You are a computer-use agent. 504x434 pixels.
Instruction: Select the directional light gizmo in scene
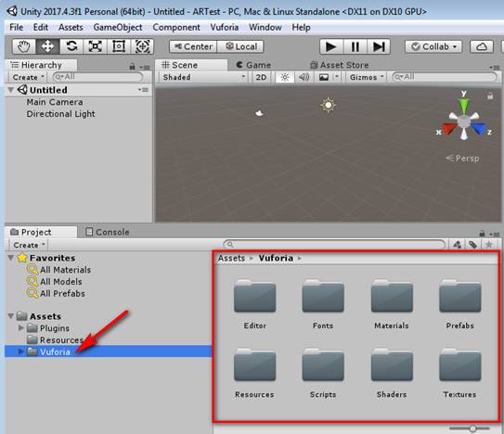[329, 105]
